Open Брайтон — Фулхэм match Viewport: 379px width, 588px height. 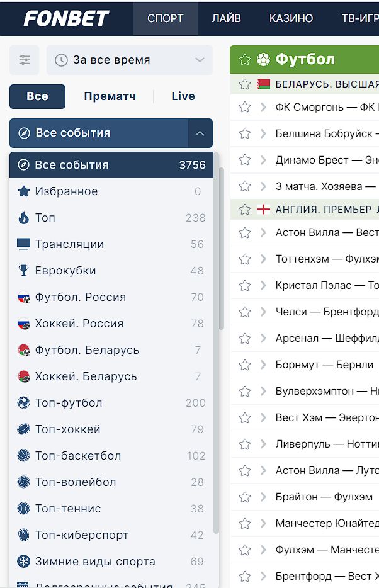coord(324,497)
